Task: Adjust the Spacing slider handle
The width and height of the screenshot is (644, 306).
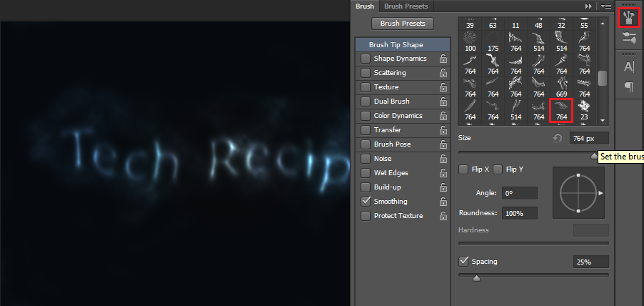Action: [x=476, y=278]
